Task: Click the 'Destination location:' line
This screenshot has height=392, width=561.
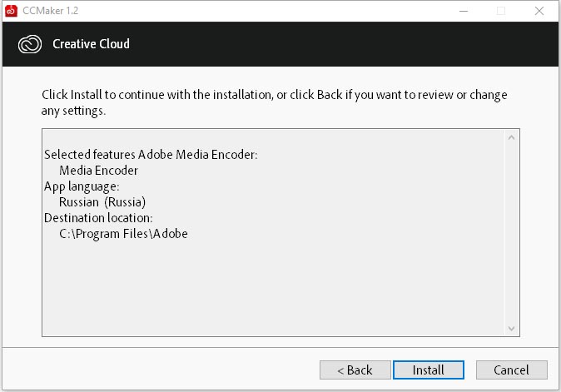Action: [x=98, y=218]
